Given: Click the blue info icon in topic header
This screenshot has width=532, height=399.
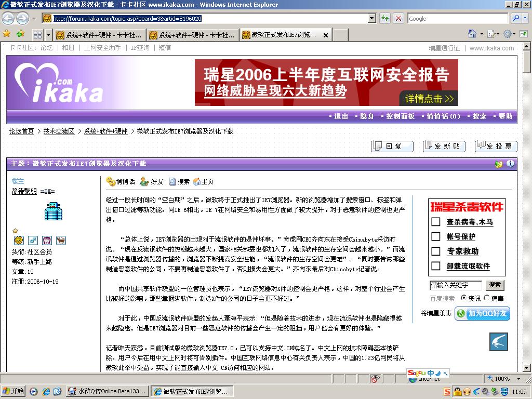Looking at the screenshot, I should [x=510, y=164].
